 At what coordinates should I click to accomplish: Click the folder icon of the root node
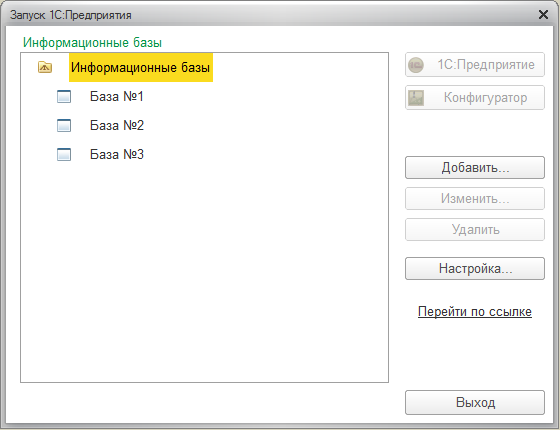point(45,67)
